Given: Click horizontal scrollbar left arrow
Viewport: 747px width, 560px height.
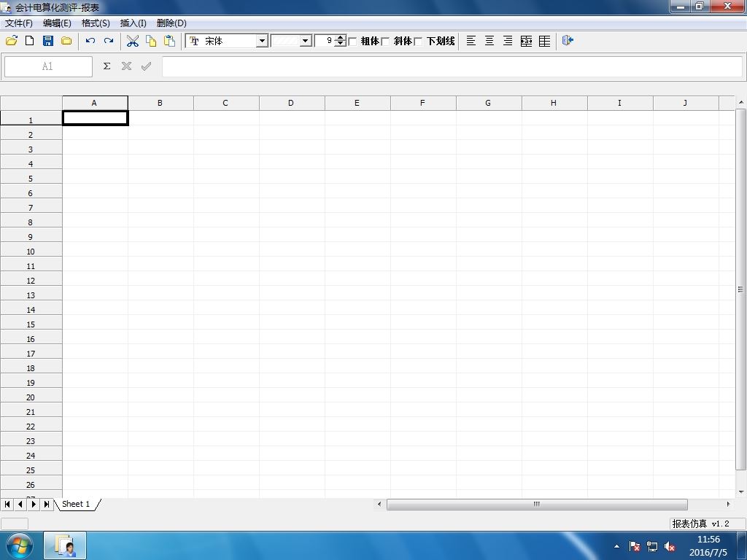Looking at the screenshot, I should pos(379,504).
